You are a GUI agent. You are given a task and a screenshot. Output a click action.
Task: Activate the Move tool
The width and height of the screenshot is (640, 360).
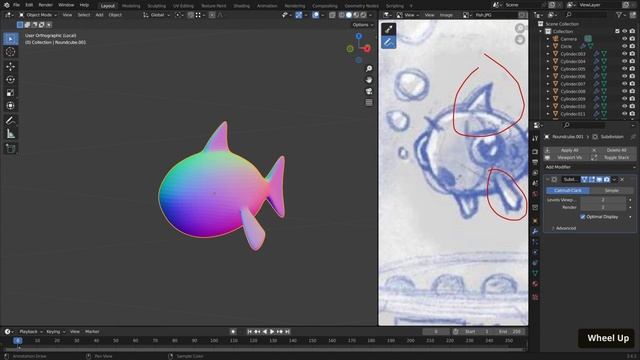[x=11, y=67]
